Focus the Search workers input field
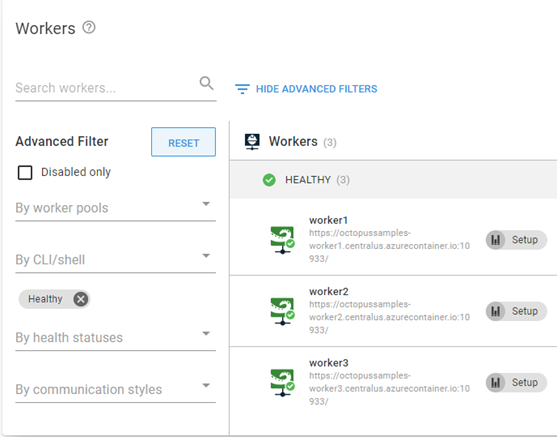Viewport: 557px width, 437px height. click(107, 88)
